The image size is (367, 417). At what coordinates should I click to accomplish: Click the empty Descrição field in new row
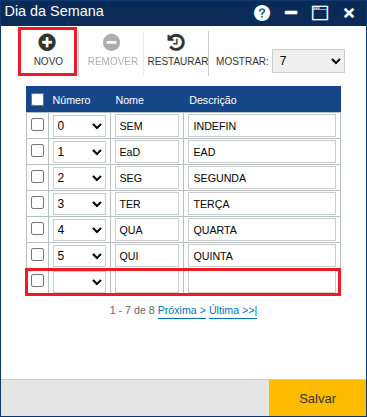(x=262, y=282)
